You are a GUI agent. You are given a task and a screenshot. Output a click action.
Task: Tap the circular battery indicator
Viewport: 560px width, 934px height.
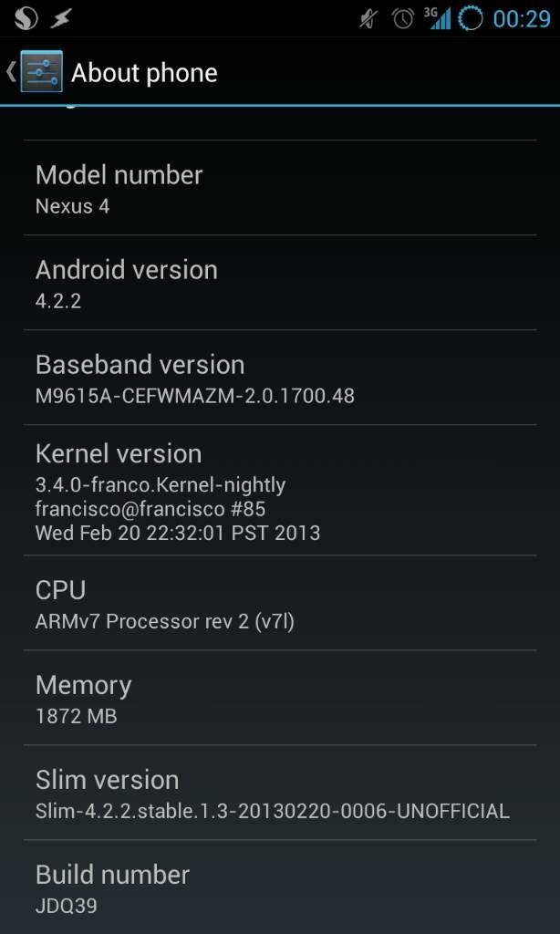point(470,19)
